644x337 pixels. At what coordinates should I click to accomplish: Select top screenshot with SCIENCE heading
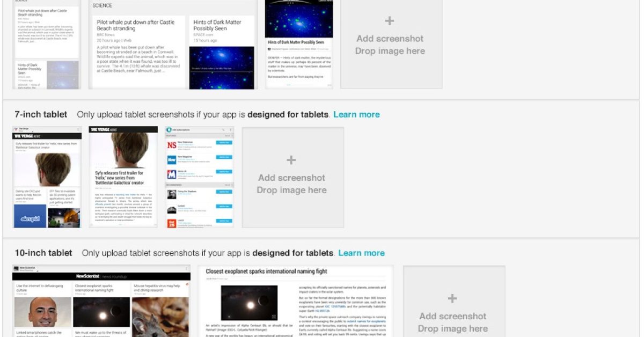[173, 44]
